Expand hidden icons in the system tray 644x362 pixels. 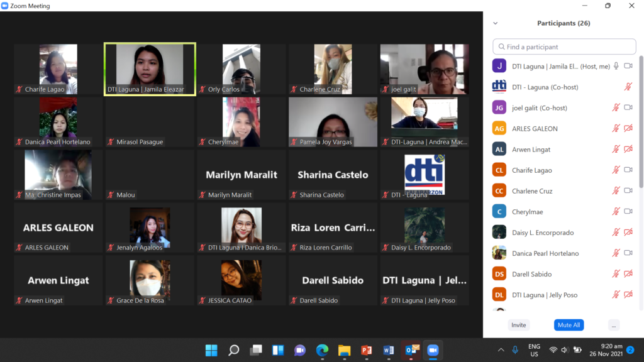pos(501,350)
